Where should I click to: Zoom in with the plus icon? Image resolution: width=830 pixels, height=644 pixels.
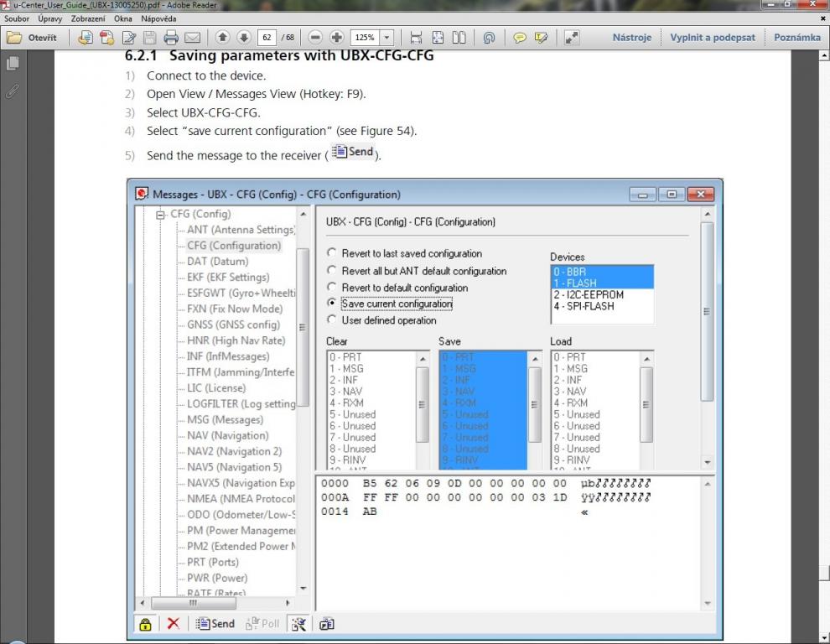click(337, 38)
